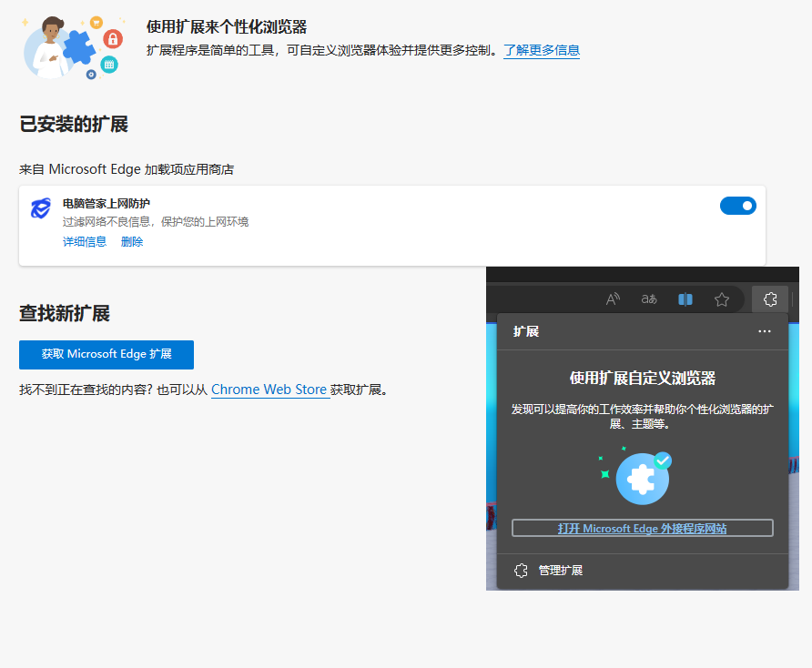Click the immersive reader book icon
812x668 pixels.
pyautogui.click(x=685, y=299)
